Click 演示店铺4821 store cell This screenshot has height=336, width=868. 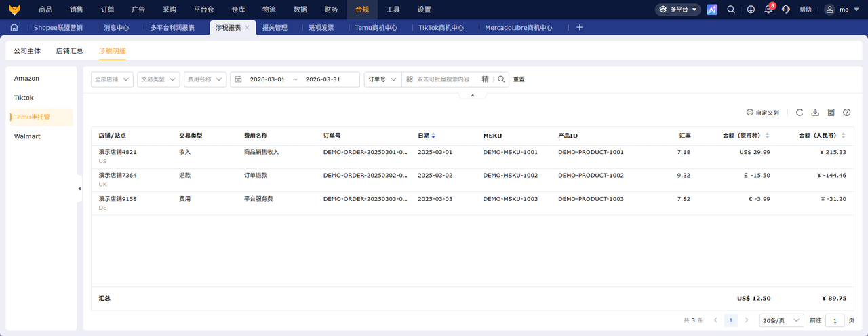click(x=118, y=152)
